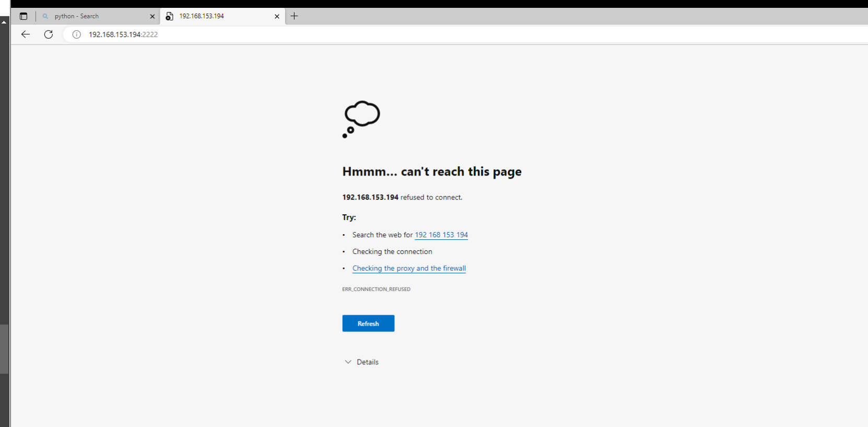
Task: Open the tab actions menu icon
Action: tap(24, 16)
